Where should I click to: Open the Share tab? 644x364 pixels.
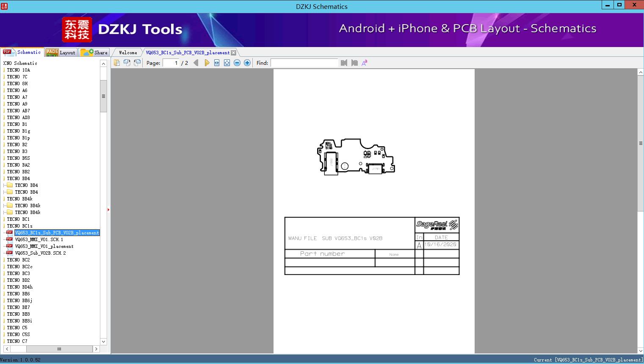click(94, 53)
